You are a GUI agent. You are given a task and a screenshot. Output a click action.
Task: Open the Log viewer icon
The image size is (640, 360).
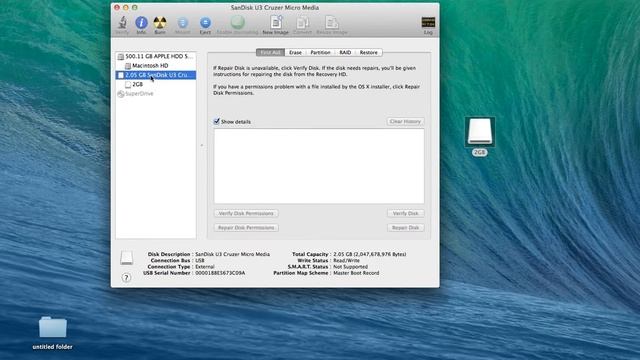(428, 24)
